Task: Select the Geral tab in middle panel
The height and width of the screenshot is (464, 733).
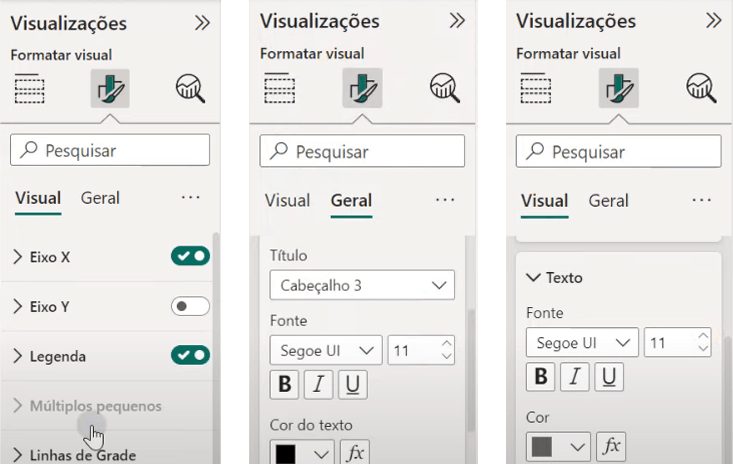Action: (352, 201)
